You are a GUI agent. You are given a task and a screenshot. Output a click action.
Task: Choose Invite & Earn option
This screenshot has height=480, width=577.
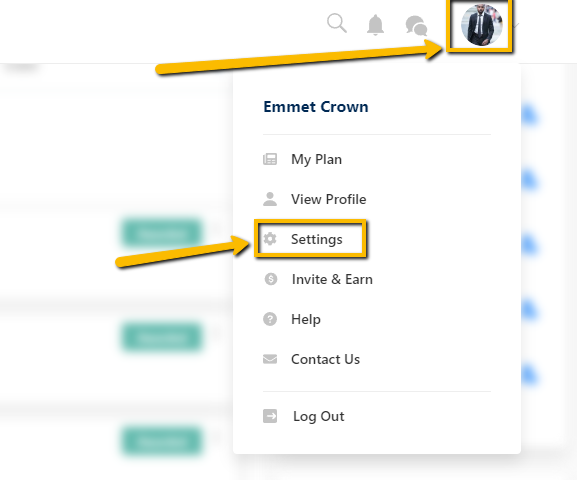332,279
